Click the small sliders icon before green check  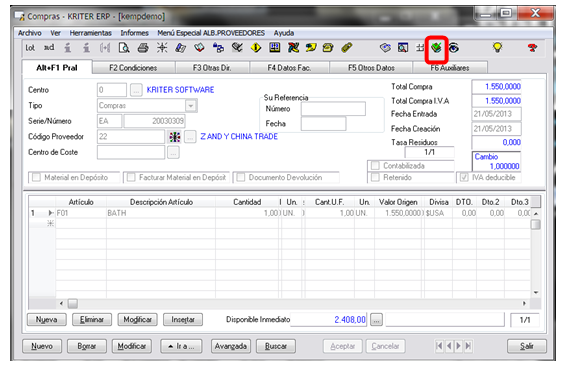pos(420,48)
